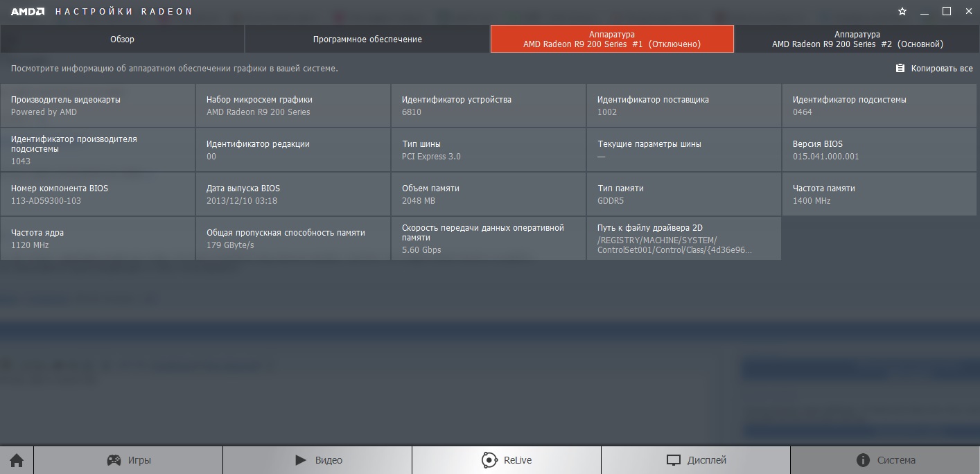Image resolution: width=980 pixels, height=474 pixels.
Task: Click the Идентификатор поставщика label
Action: [x=653, y=100]
